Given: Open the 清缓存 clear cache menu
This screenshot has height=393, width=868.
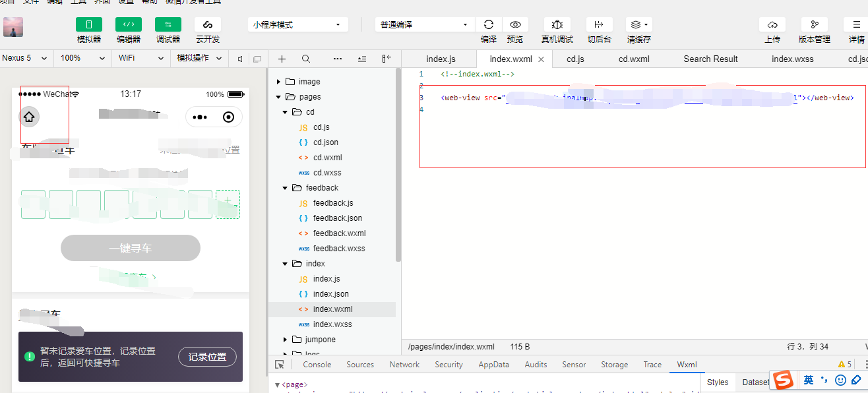Looking at the screenshot, I should pos(639,24).
